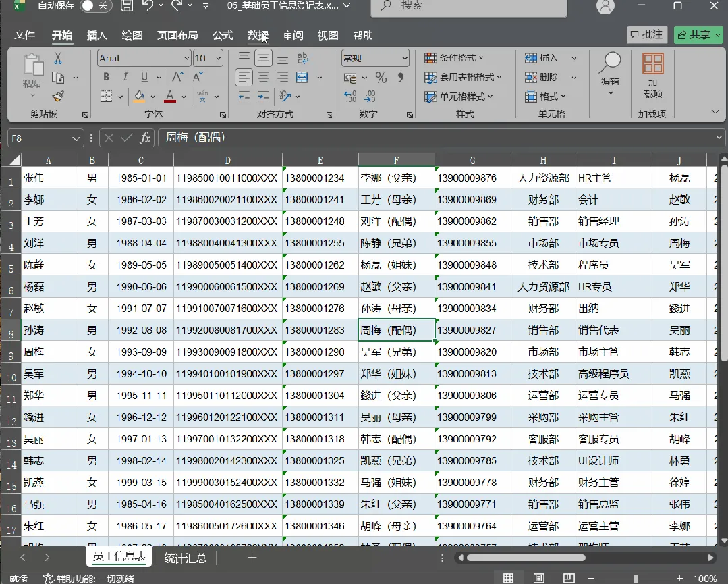Adjust the zoom slider in status bar
This screenshot has height=584, width=728.
click(x=636, y=579)
